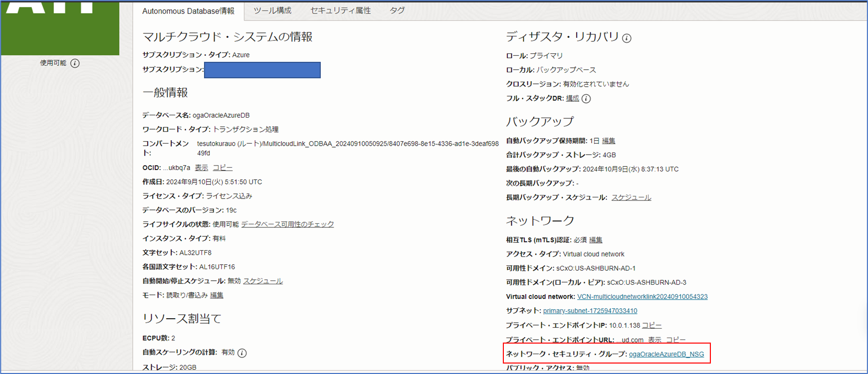Click 編集 link next to モード
The width and height of the screenshot is (868, 374).
217,295
